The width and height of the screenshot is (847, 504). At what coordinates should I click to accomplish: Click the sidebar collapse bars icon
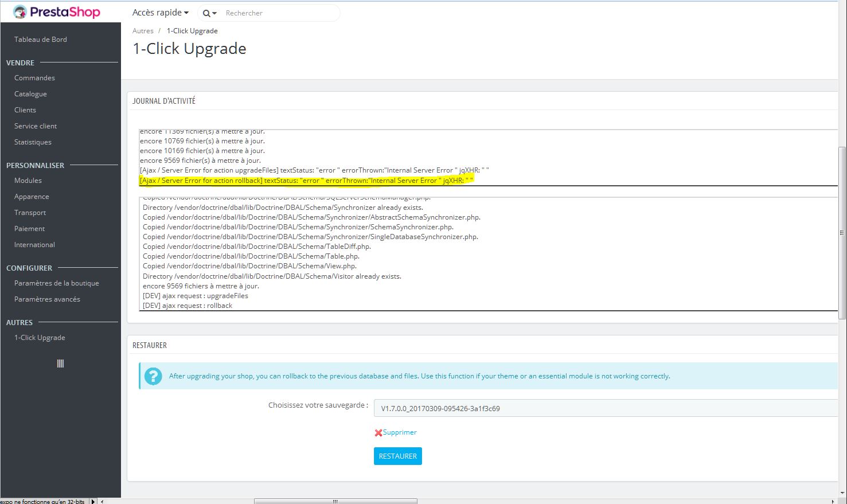click(60, 364)
